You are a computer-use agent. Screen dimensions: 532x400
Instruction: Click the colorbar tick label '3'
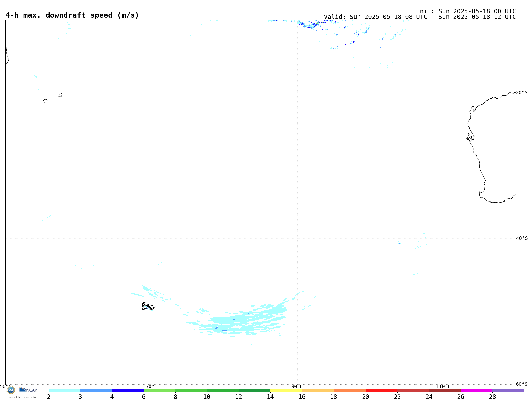click(80, 397)
